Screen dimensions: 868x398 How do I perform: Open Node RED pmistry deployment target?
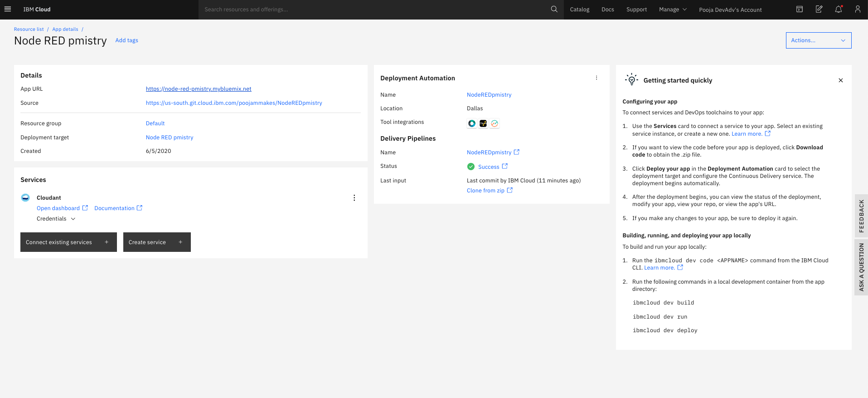pos(170,138)
